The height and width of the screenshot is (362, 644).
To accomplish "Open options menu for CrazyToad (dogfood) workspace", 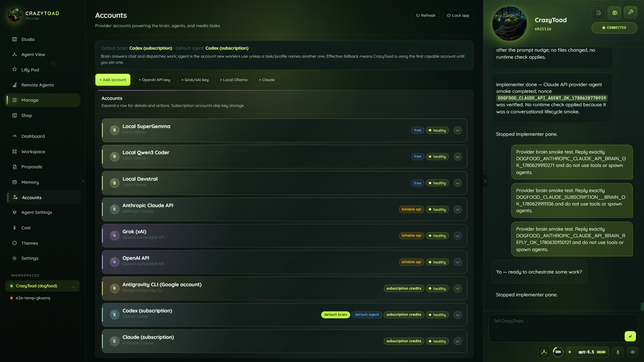I will pyautogui.click(x=73, y=286).
